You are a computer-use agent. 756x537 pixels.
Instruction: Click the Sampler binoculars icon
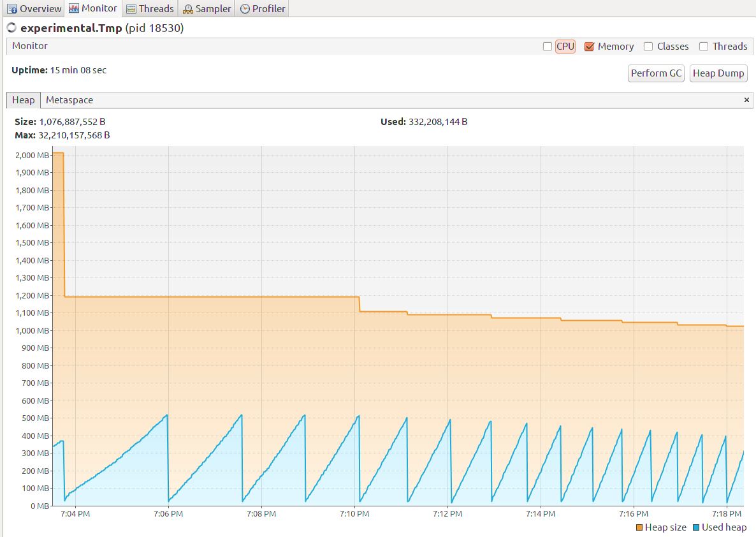tap(188, 9)
